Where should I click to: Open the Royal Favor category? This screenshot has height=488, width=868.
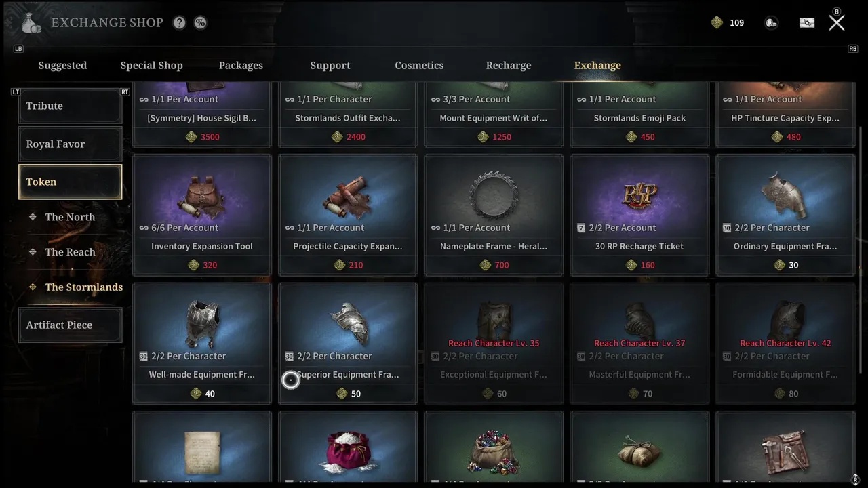click(70, 144)
